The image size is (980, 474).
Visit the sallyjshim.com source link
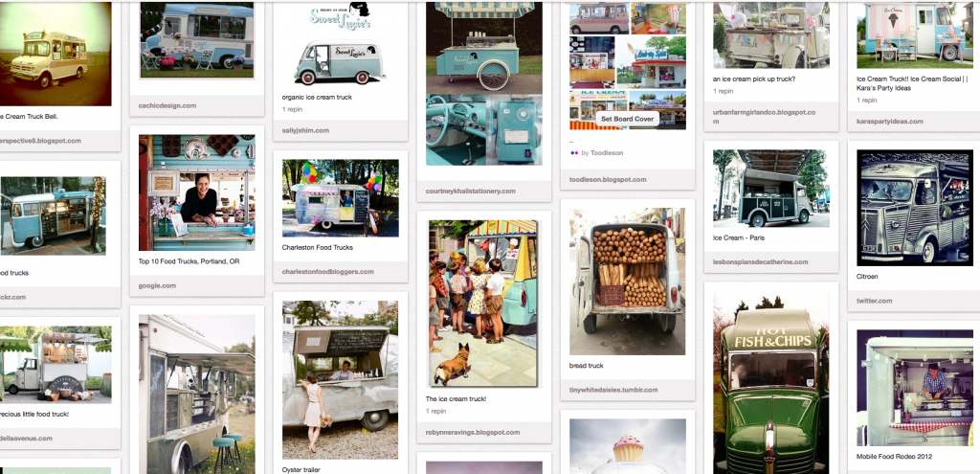[x=305, y=130]
